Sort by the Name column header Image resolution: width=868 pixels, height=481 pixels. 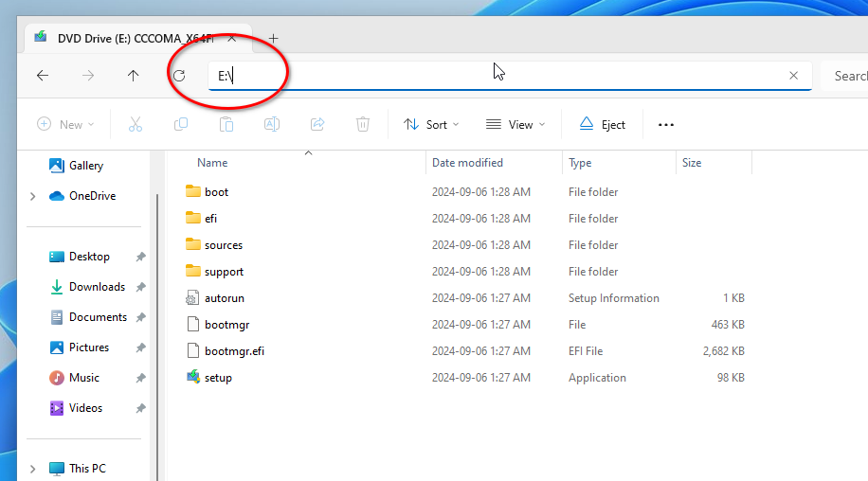click(x=212, y=163)
